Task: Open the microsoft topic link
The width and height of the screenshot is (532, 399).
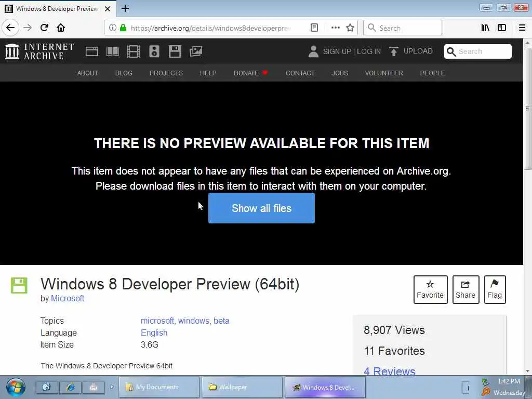Action: [158, 321]
